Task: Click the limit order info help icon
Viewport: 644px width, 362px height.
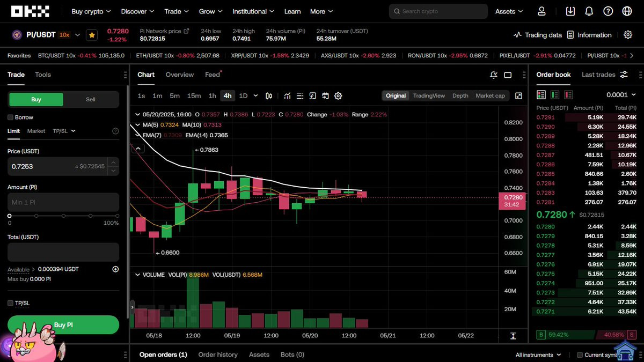Action: coord(115,131)
